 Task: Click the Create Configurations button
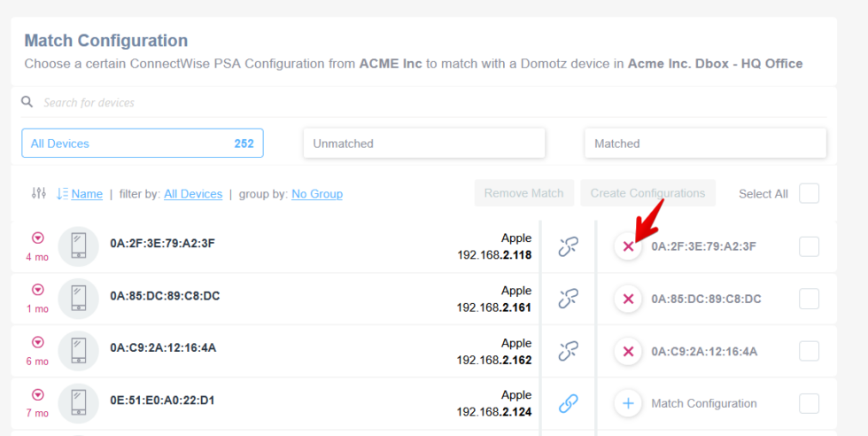coord(647,193)
